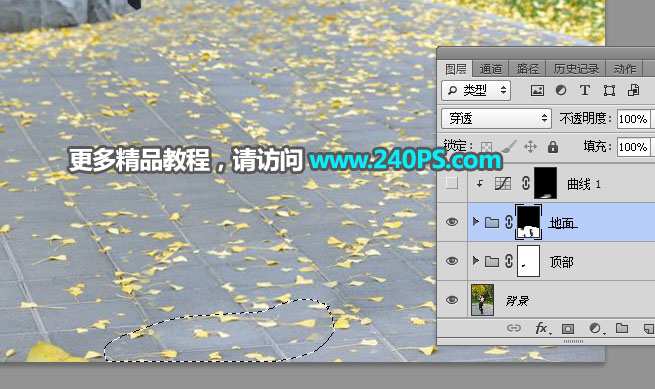Expand the 顶部 group triangle

point(475,261)
